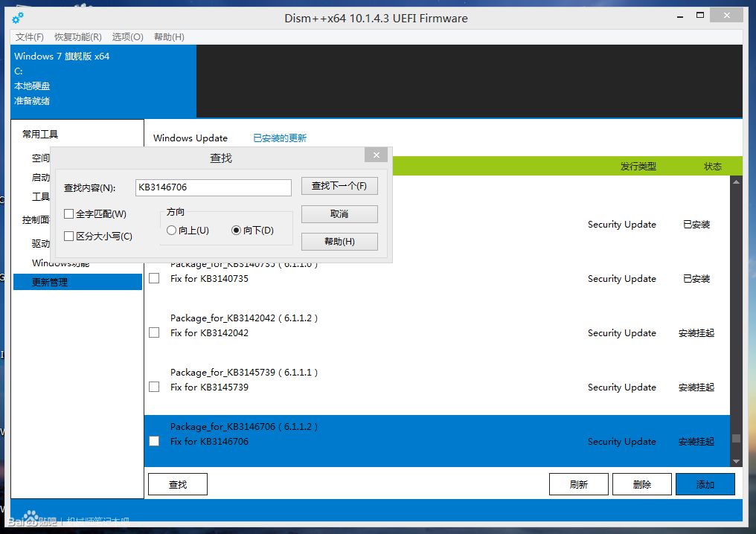
Task: Click Security Update in the KB3145739 row
Action: pyautogui.click(x=622, y=387)
